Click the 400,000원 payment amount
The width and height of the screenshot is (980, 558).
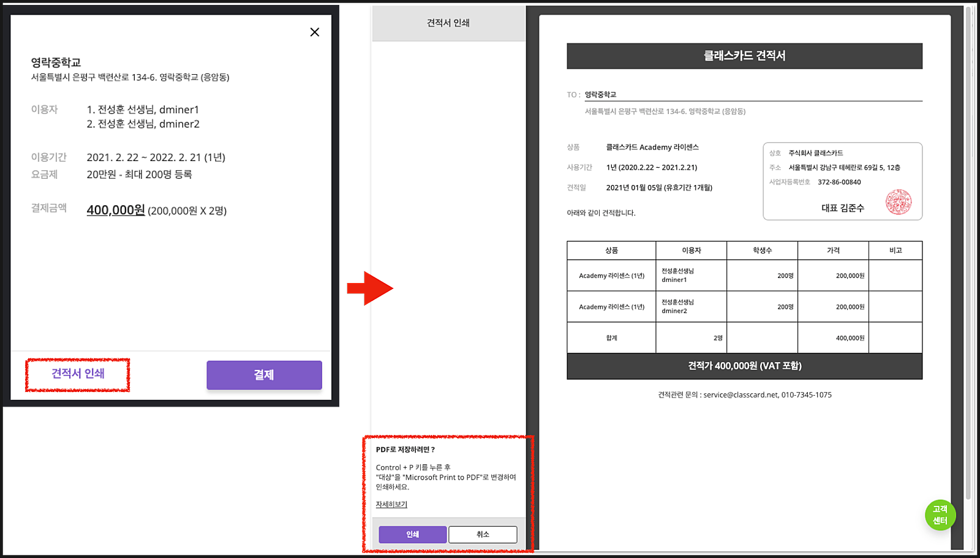pyautogui.click(x=116, y=210)
